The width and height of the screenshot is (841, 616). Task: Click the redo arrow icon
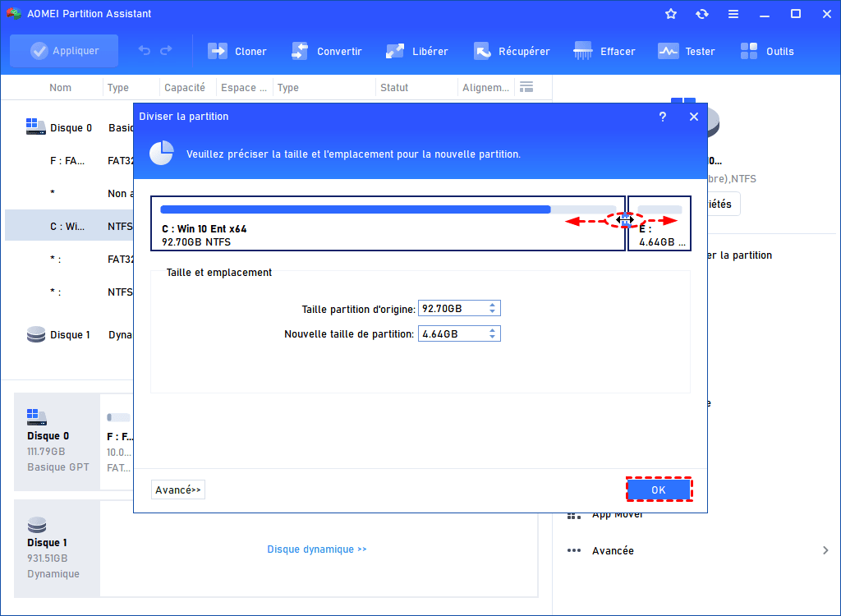[166, 50]
